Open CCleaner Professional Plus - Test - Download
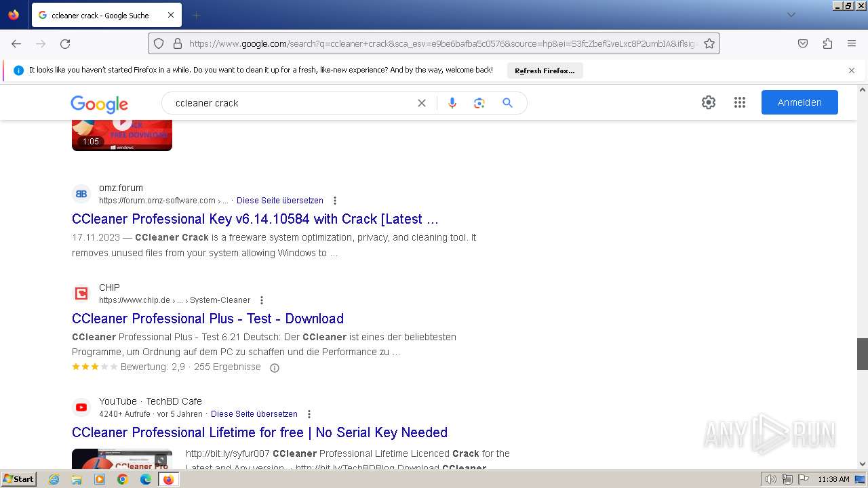 click(x=208, y=319)
